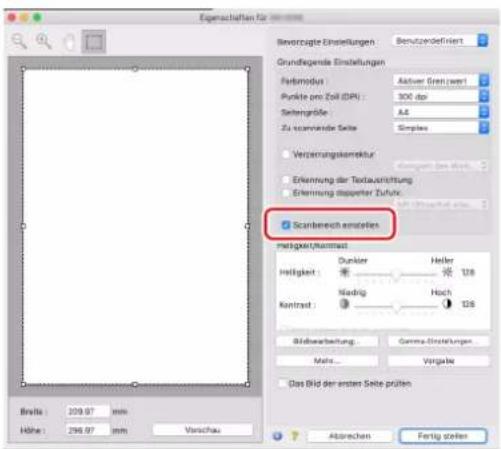Click the Bildbearbeitung button
The height and width of the screenshot is (449, 501).
point(327,341)
